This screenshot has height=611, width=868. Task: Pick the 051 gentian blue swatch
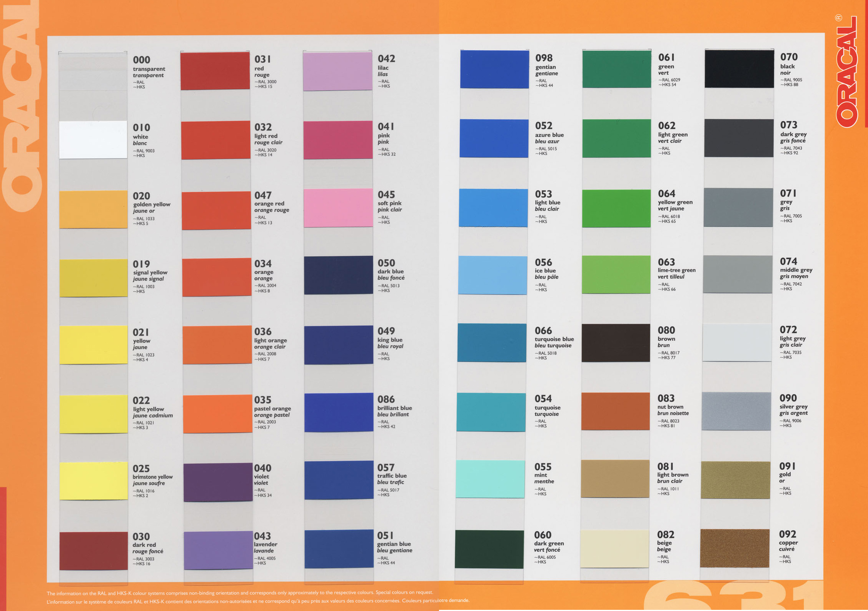click(x=339, y=549)
